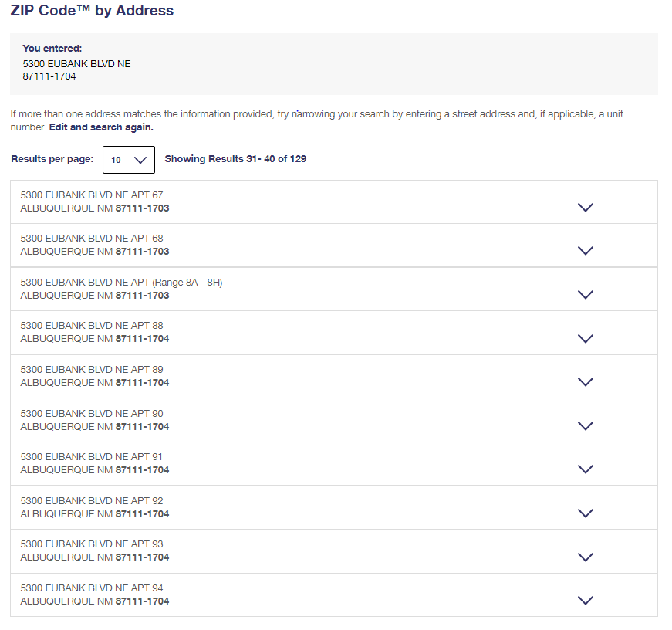Expand the APT Range 8A - 8H chevron
The width and height of the screenshot is (672, 630).
point(585,295)
